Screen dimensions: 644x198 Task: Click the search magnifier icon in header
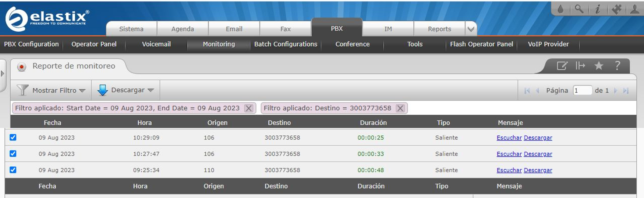(579, 9)
